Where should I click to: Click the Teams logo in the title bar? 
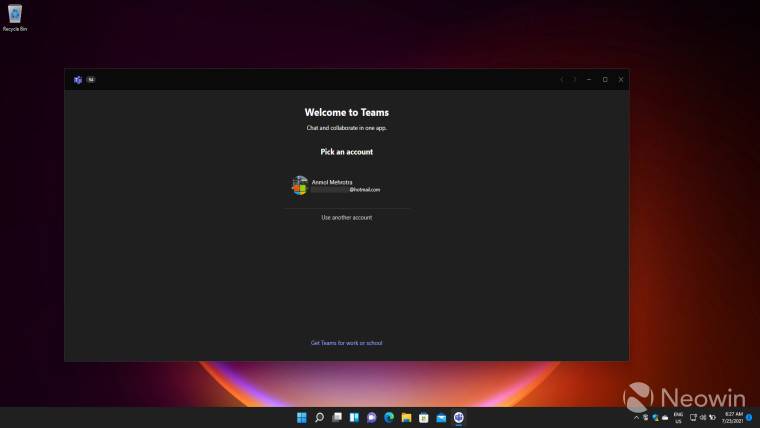point(78,79)
